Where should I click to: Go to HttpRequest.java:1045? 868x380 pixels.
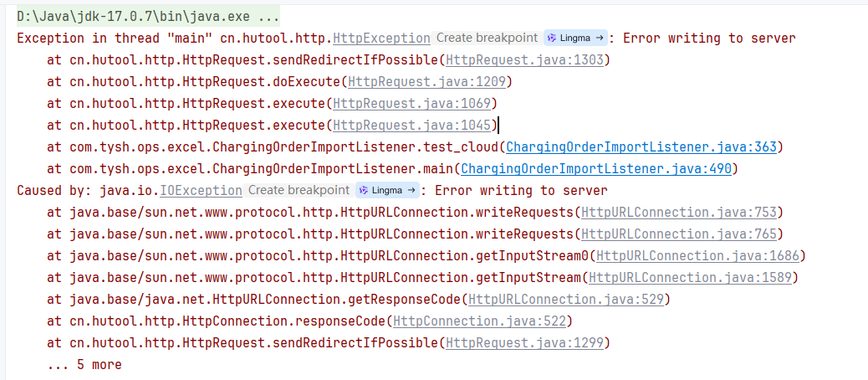(414, 125)
